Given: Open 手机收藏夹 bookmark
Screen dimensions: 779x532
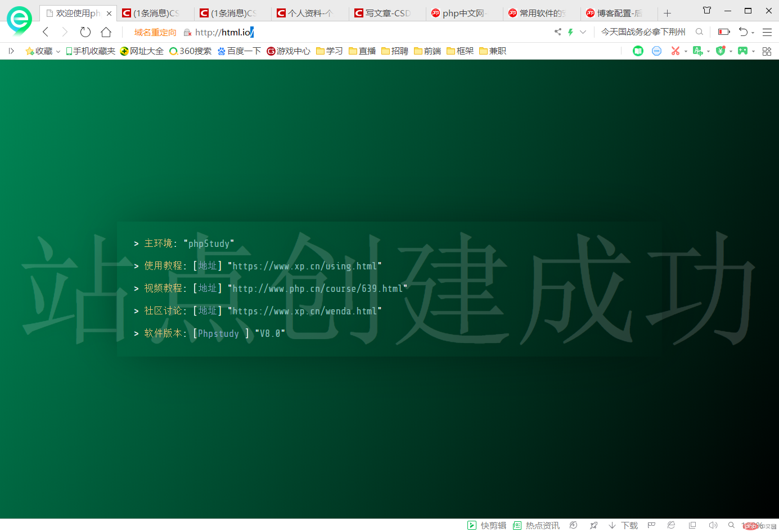Looking at the screenshot, I should (91, 51).
